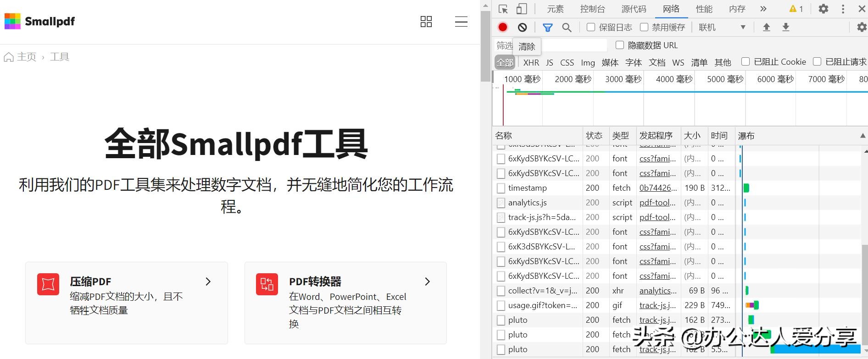868x359 pixels.
Task: Click the Smallpdf logo
Action: [x=39, y=21]
